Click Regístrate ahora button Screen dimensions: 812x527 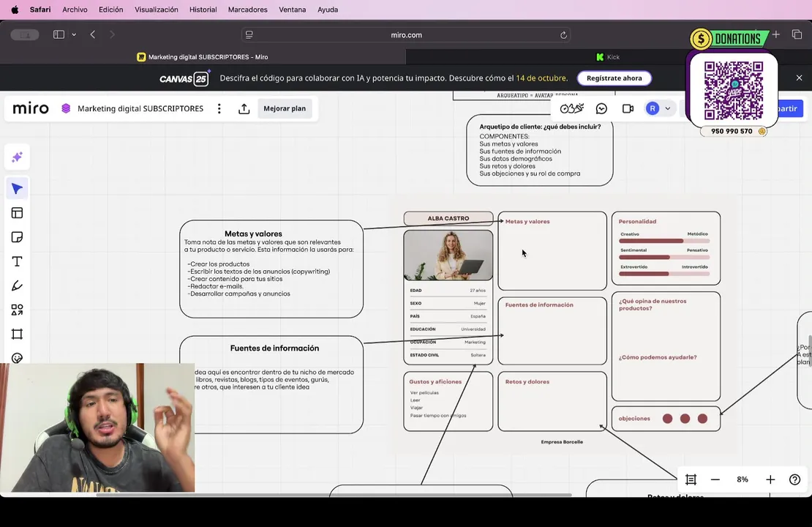pyautogui.click(x=614, y=78)
